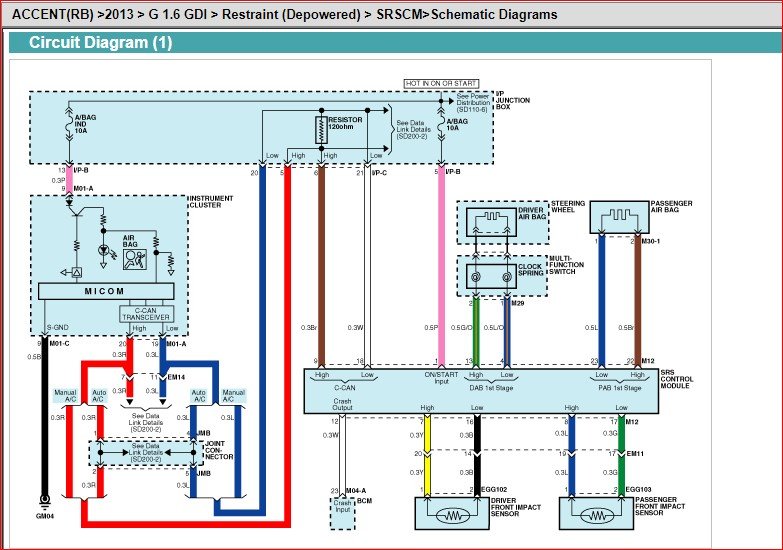Click the PASSENGER AIR BAG label
This screenshot has height=550, width=783.
tap(671, 206)
